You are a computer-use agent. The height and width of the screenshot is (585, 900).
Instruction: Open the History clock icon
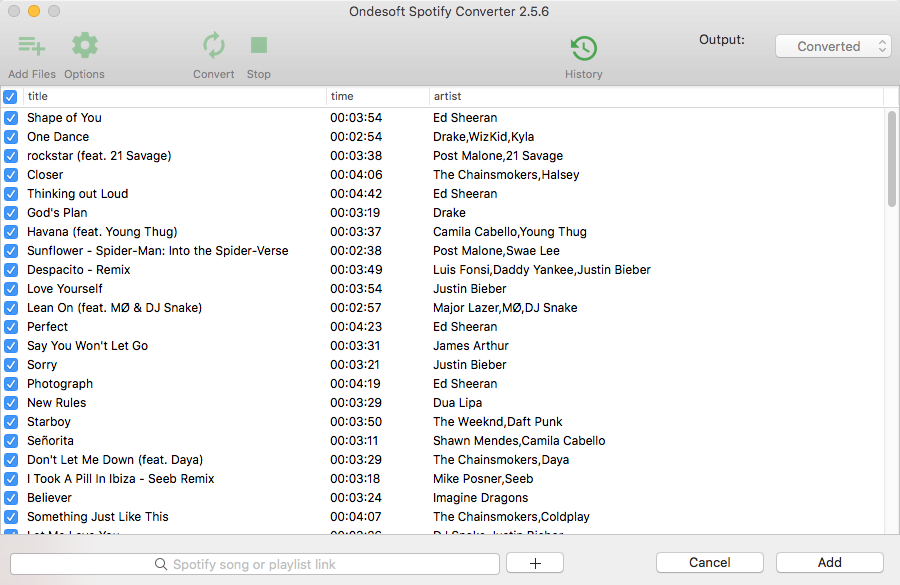point(584,48)
